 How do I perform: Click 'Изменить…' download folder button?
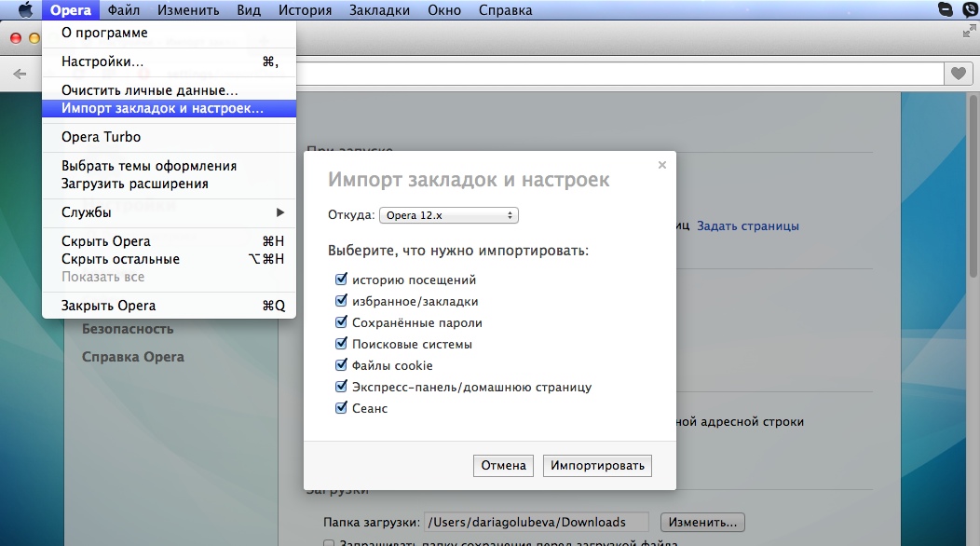click(x=702, y=522)
